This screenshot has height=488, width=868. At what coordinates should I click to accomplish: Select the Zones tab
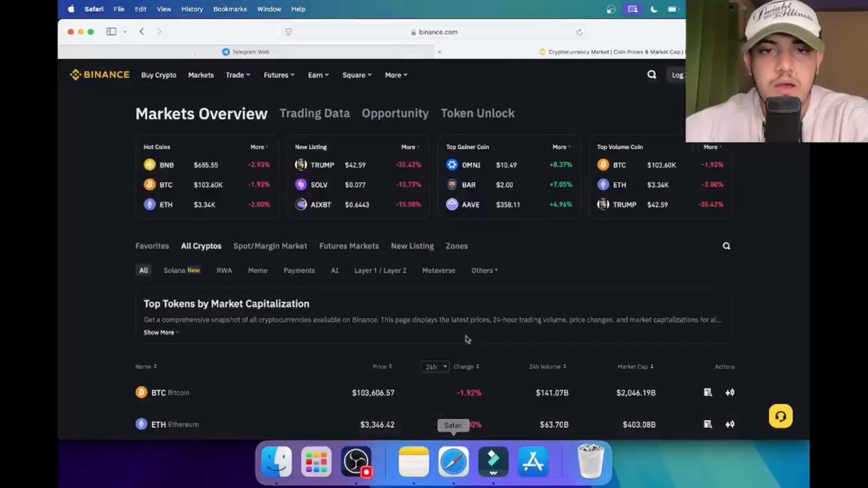click(x=456, y=246)
